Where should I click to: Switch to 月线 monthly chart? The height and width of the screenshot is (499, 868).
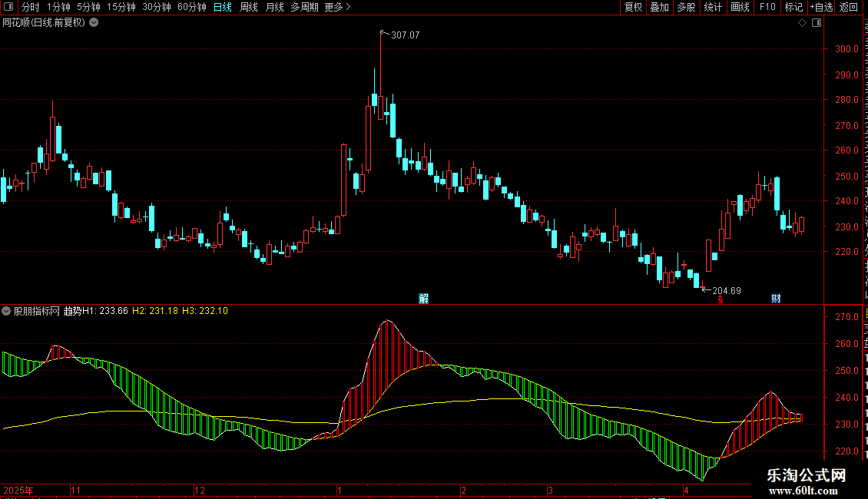(274, 7)
